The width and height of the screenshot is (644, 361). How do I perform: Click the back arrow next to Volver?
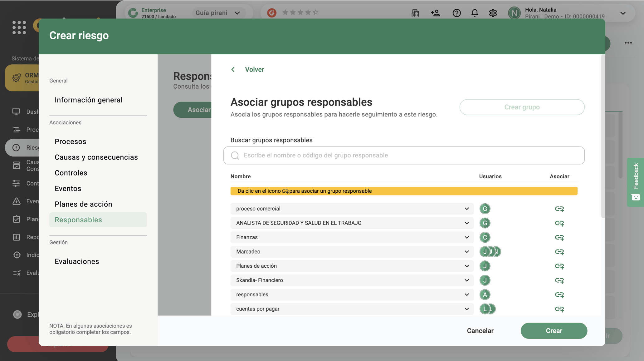point(233,69)
